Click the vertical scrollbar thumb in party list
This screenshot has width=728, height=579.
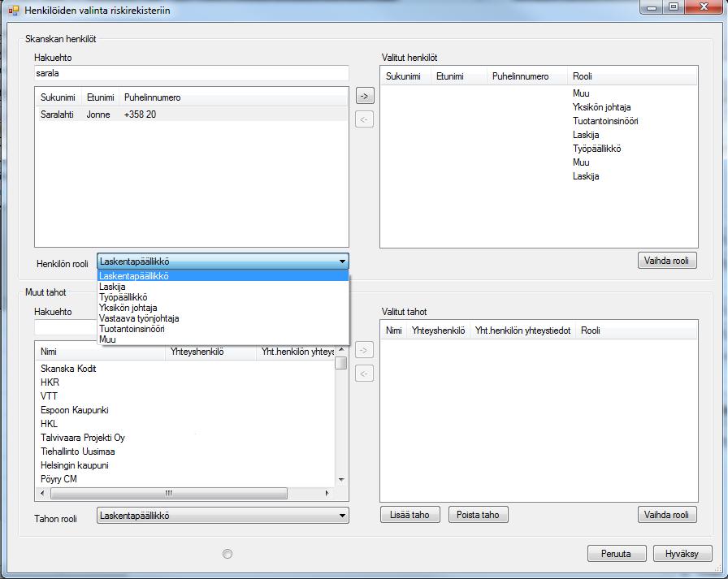[x=340, y=363]
